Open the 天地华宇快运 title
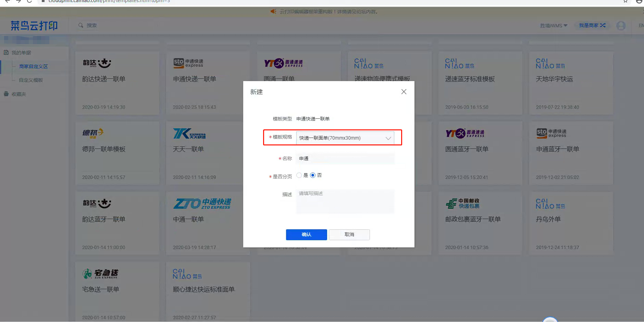Viewport: 644px width, 322px height. coord(555,79)
